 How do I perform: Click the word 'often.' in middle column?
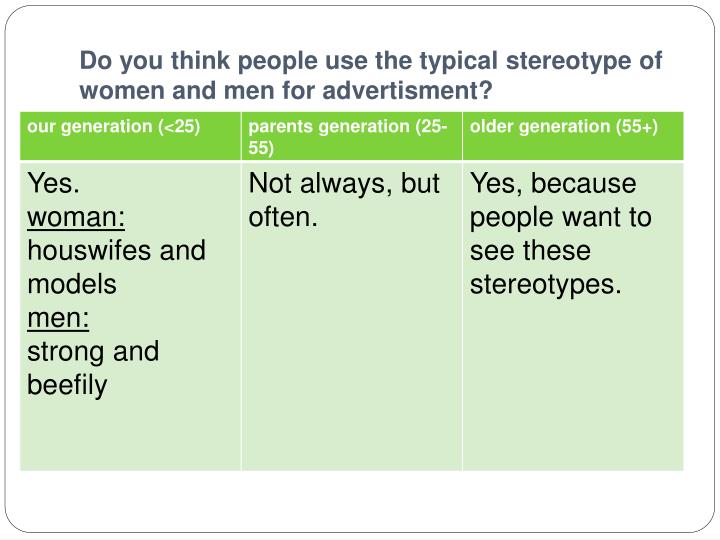283,217
